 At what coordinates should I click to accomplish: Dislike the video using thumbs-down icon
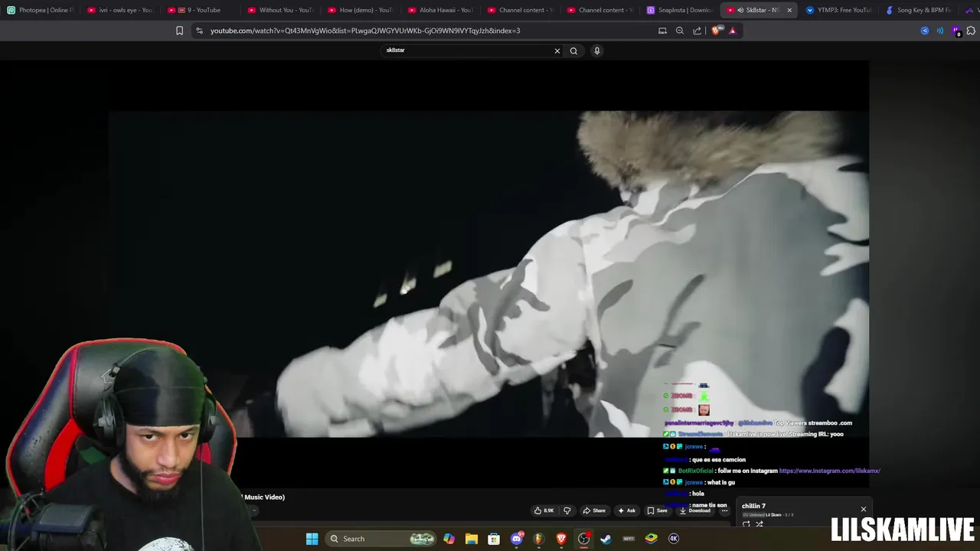[x=567, y=510]
